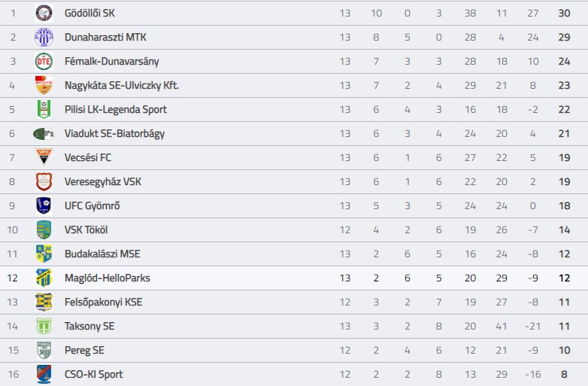
Task: Click the Budakalászi MSE crest icon
Action: tap(44, 254)
